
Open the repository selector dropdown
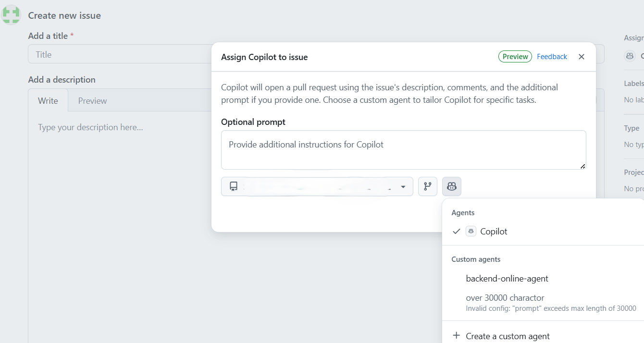pos(317,186)
